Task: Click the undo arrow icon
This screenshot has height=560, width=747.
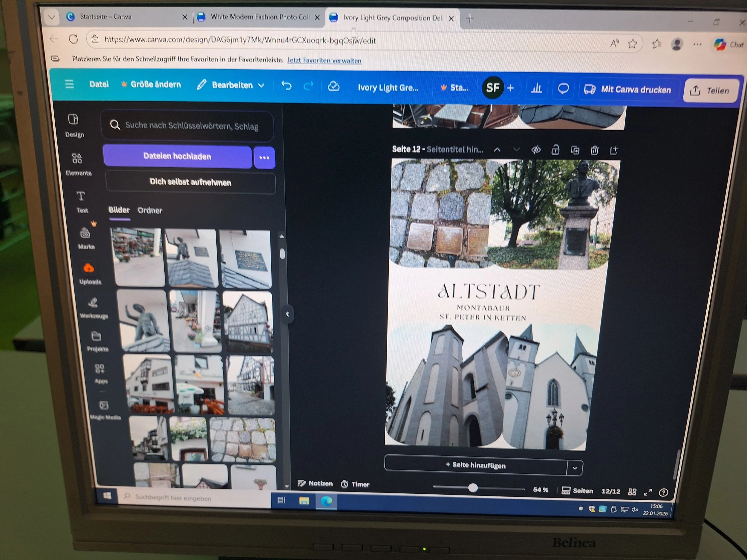Action: pos(286,86)
